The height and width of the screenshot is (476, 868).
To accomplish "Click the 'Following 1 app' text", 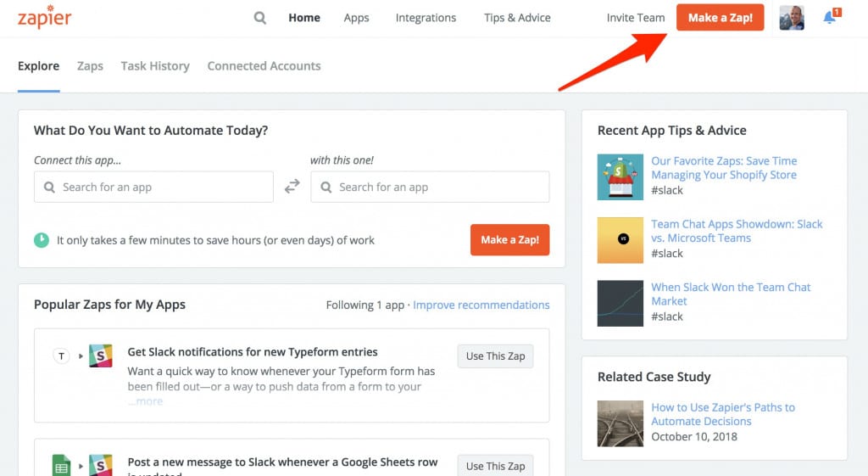I will point(365,305).
